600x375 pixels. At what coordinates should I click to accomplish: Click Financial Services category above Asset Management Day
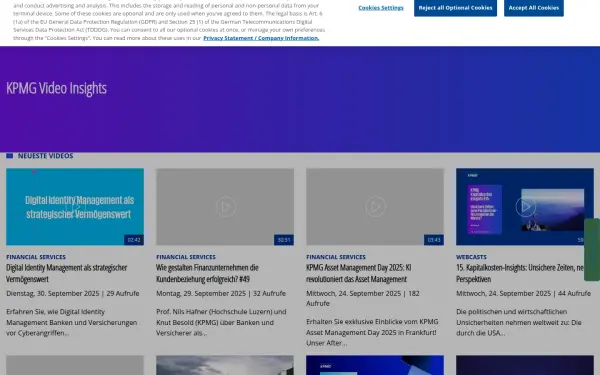coord(336,257)
